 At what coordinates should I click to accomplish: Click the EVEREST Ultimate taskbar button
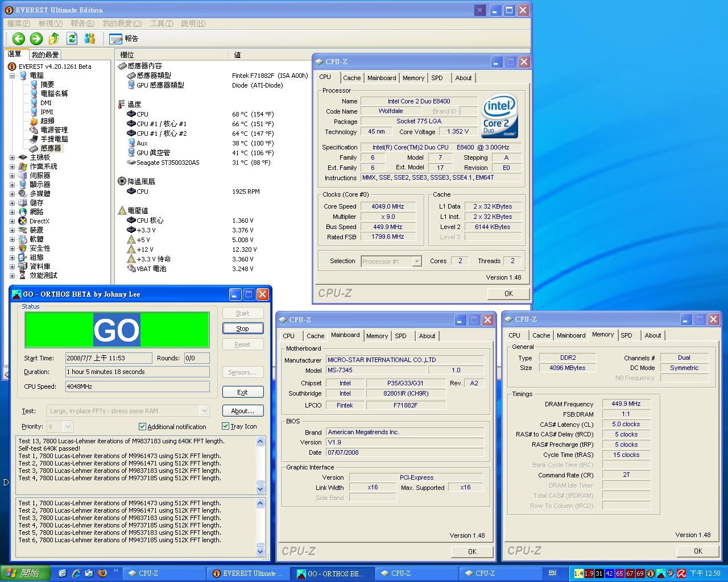point(249,573)
